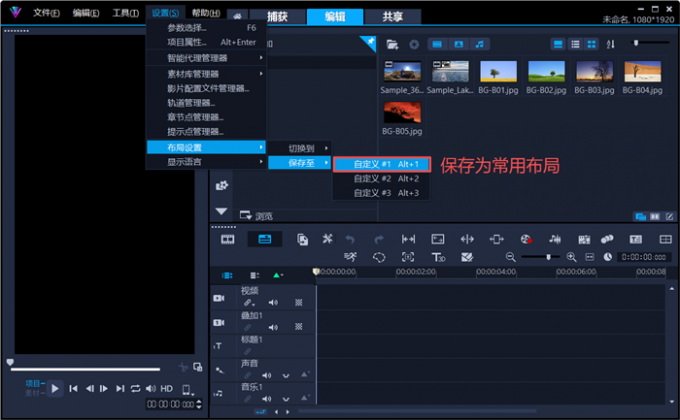This screenshot has width=680, height=420.
Task: Click the zoom out magnifier on timeline
Action: pos(510,257)
